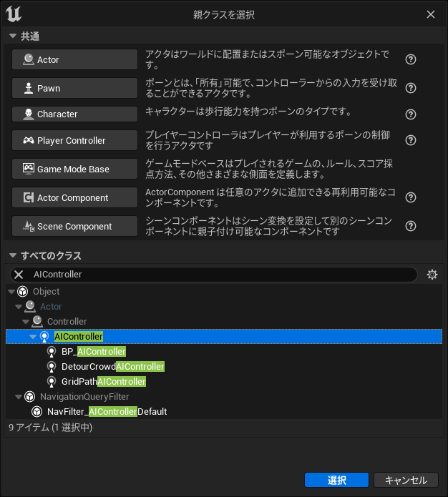Viewport: 448px width, 497px height.
Task: Select NavFilter_AIControllerDefault in the tree
Action: point(107,411)
